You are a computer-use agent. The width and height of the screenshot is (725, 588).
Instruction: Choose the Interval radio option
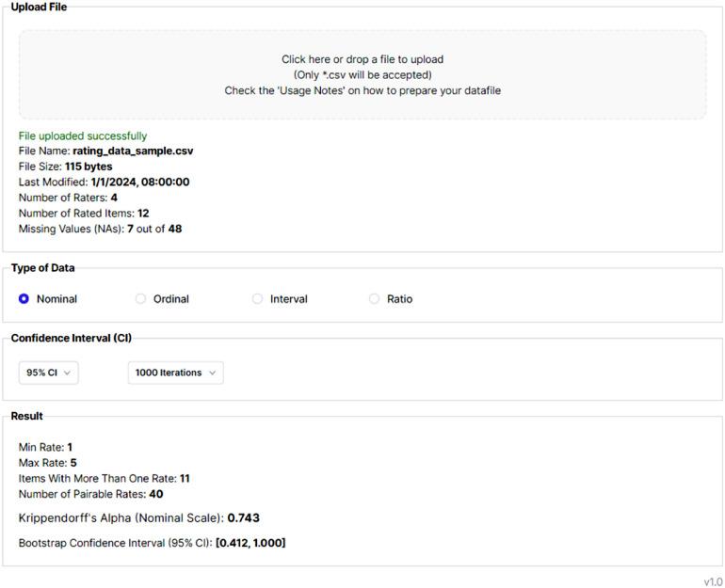pos(258,299)
